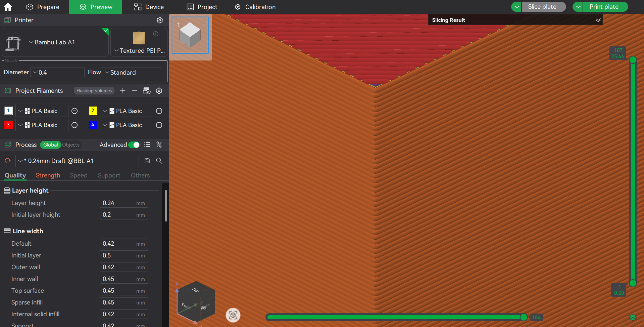Collapse the Slicing Result panel

(x=598, y=20)
